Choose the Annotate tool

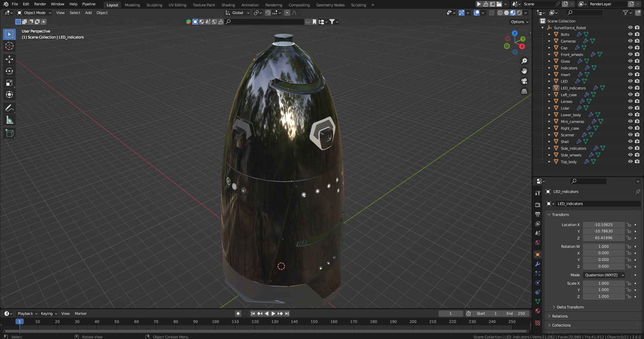click(9, 108)
